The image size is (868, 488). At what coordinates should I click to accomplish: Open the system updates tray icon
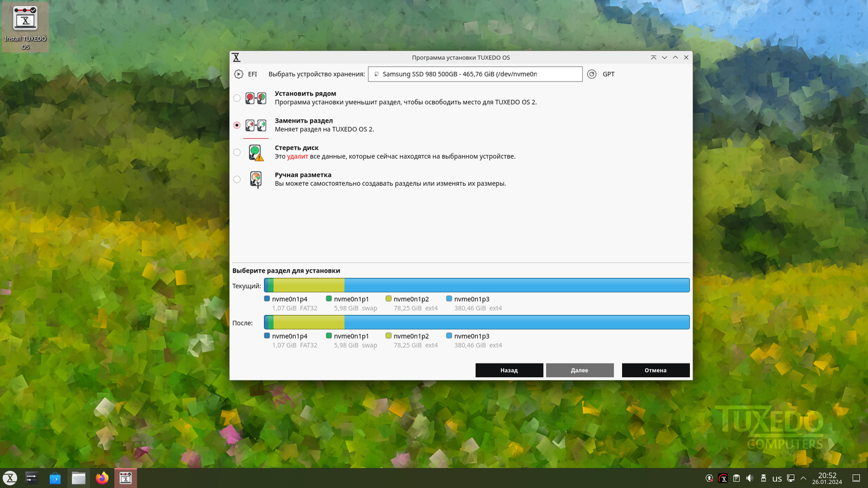709,478
